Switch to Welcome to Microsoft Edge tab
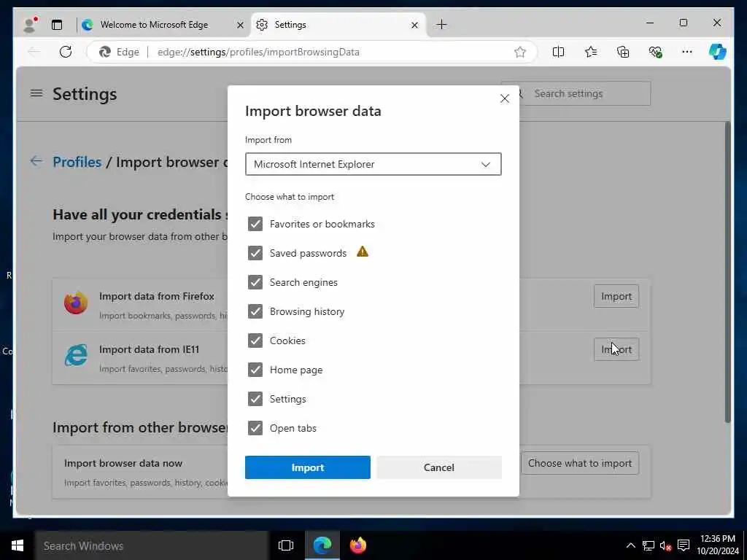This screenshot has width=747, height=560. point(163,25)
